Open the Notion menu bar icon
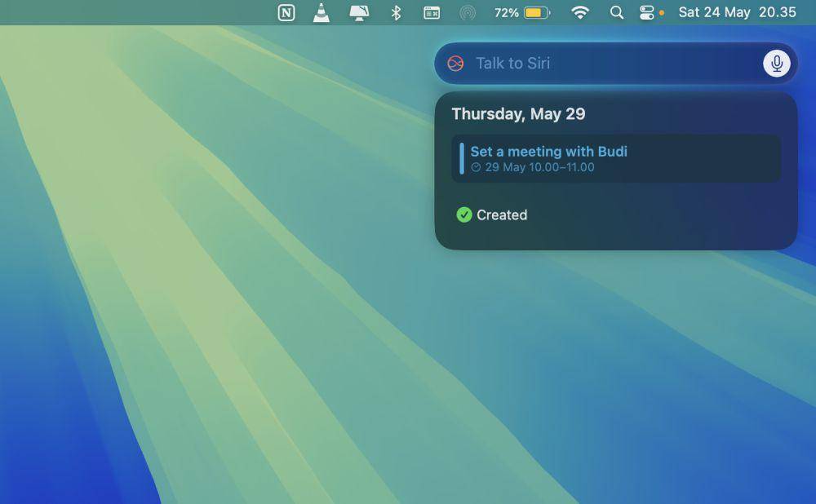This screenshot has width=816, height=504. [x=286, y=12]
